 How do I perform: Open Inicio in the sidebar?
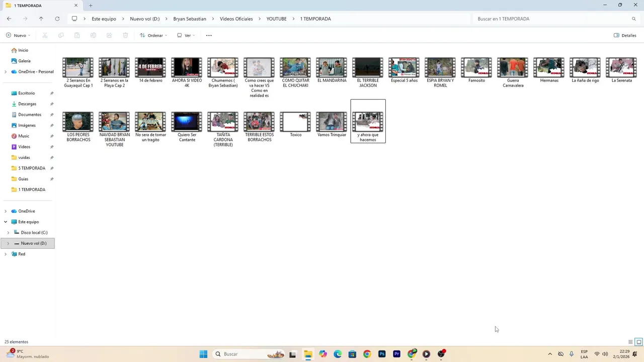(x=23, y=50)
